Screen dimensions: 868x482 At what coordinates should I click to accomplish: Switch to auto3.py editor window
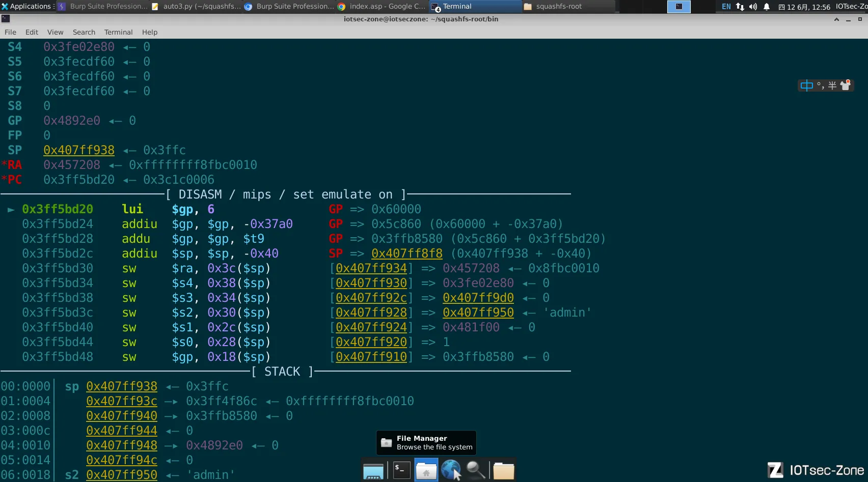pyautogui.click(x=196, y=6)
